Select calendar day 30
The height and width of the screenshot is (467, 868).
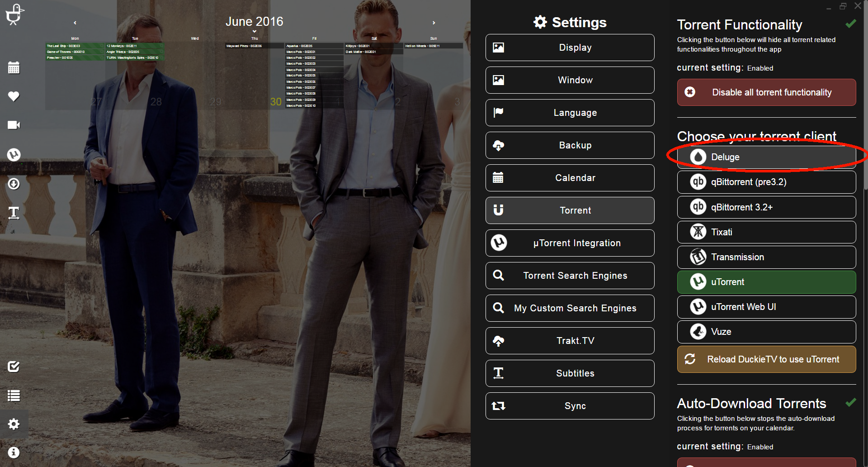[x=276, y=102]
